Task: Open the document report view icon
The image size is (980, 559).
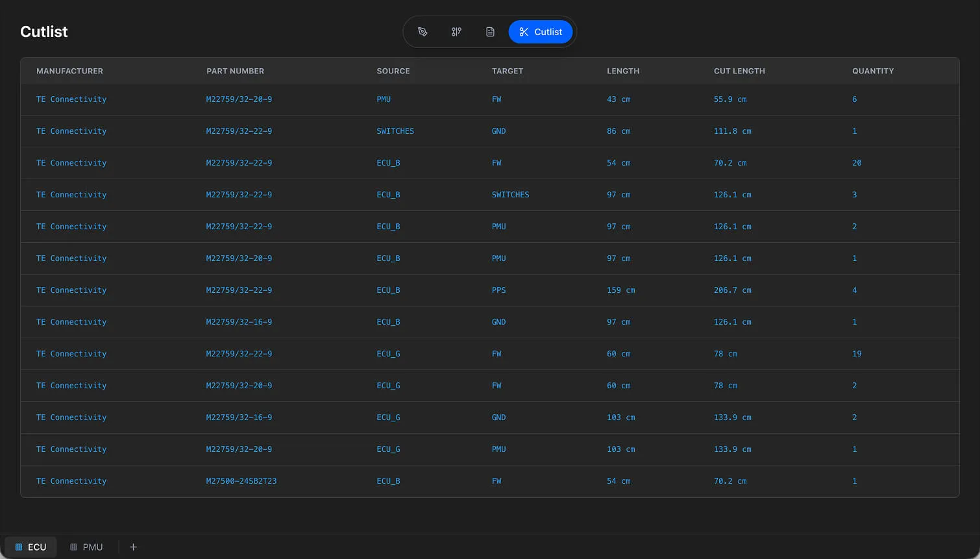Action: pos(490,31)
